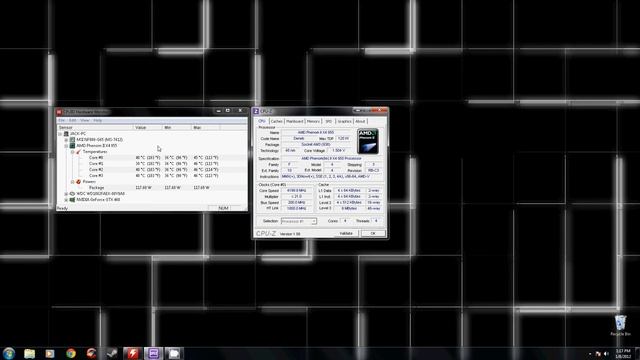
Task: Click the MSI motherboard chip icon
Action: click(72, 140)
